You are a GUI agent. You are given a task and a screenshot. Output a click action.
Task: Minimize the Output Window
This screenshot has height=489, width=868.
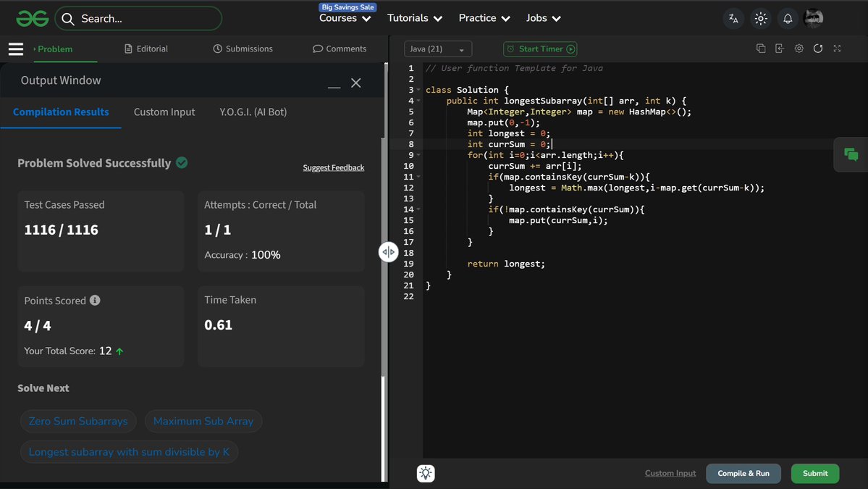coord(334,87)
